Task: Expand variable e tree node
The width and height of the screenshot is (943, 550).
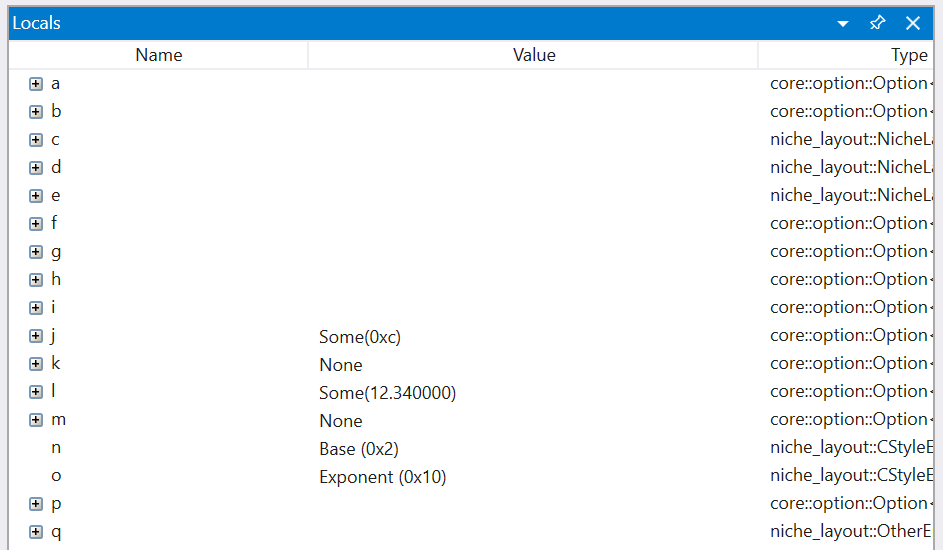Action: click(x=36, y=196)
